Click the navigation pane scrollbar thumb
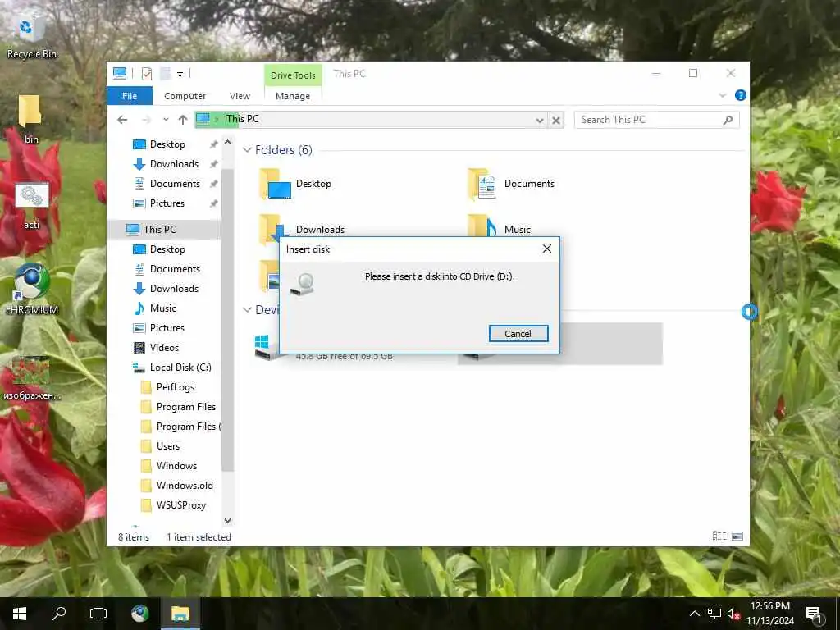The image size is (840, 630). coord(228,320)
